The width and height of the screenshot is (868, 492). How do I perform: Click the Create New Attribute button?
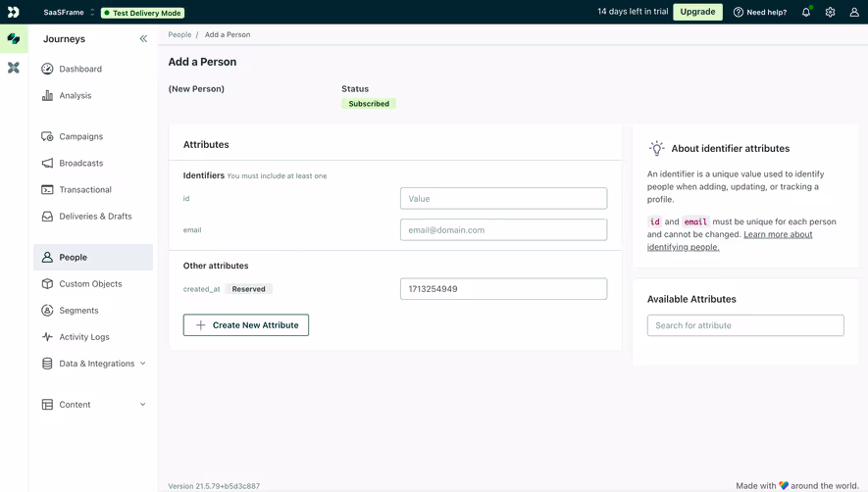[x=246, y=324]
